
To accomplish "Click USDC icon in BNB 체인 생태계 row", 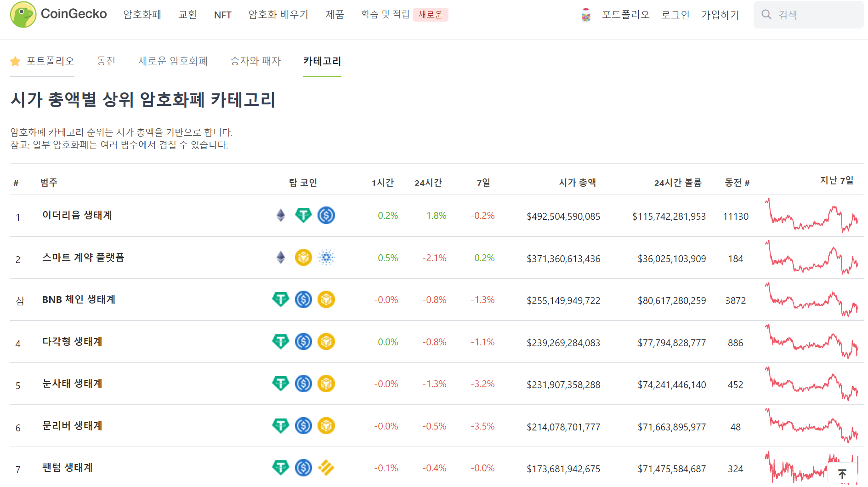I will pyautogui.click(x=303, y=299).
